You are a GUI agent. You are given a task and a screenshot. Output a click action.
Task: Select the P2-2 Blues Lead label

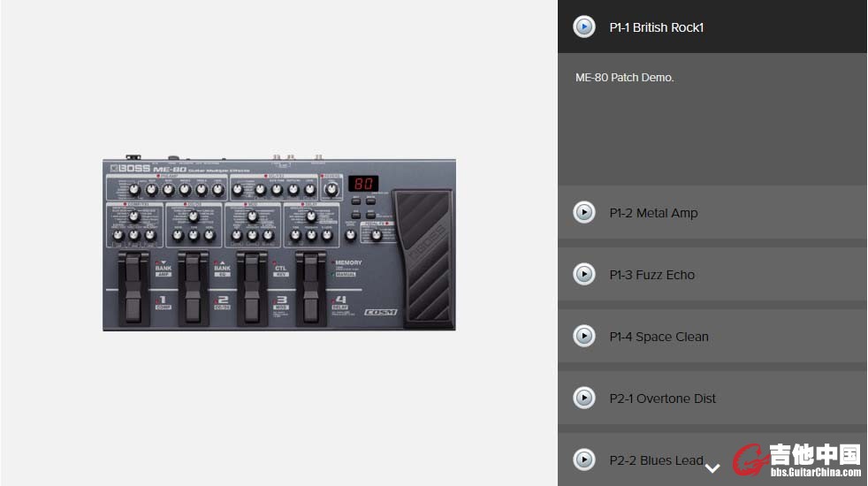coord(656,460)
